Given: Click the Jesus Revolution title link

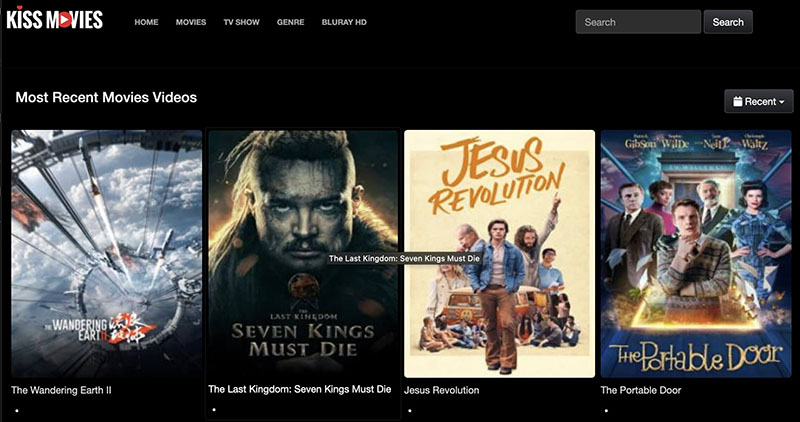Looking at the screenshot, I should 441,390.
